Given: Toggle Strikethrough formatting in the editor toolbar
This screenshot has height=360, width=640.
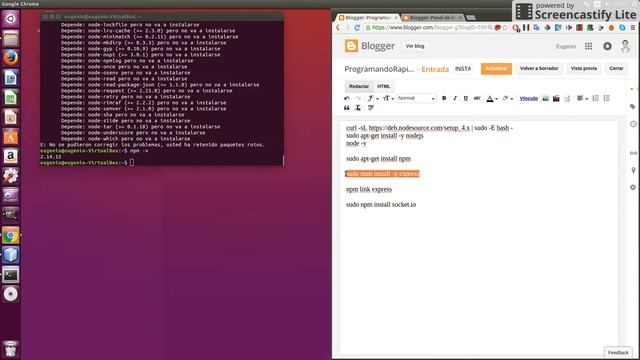Looking at the screenshot, I should point(477,98).
